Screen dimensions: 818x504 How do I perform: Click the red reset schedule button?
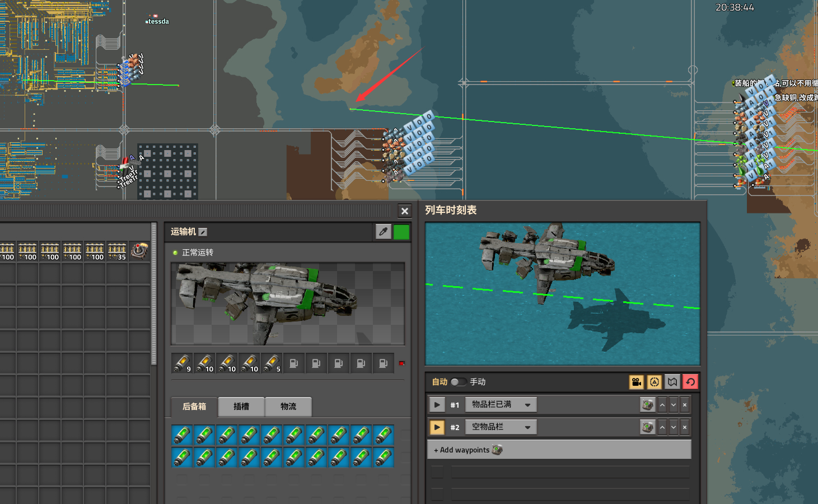click(x=690, y=382)
